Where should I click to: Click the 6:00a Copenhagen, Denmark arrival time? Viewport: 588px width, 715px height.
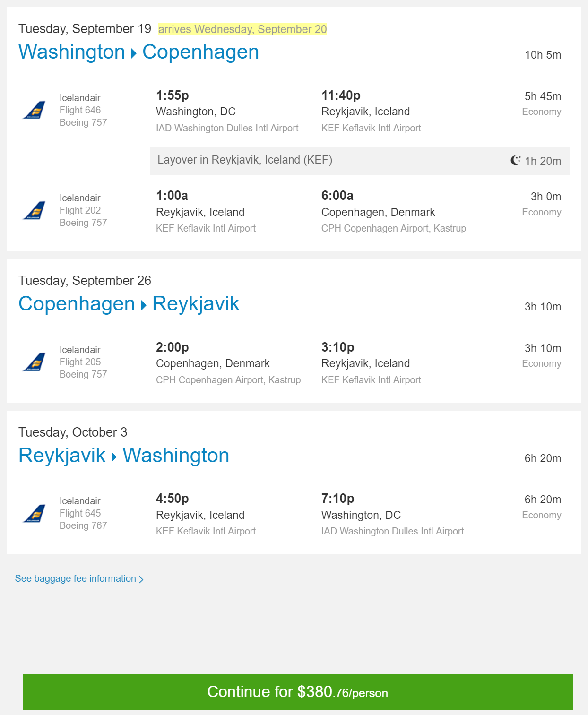(337, 196)
